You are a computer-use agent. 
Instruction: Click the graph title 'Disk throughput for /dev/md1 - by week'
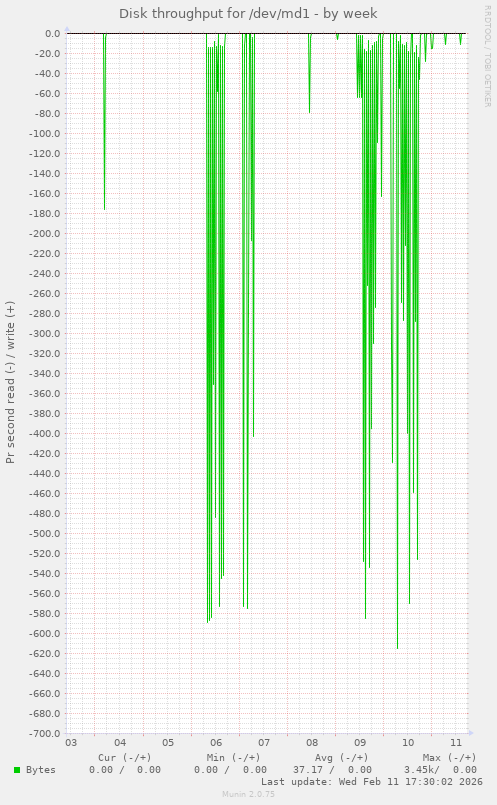tap(248, 14)
